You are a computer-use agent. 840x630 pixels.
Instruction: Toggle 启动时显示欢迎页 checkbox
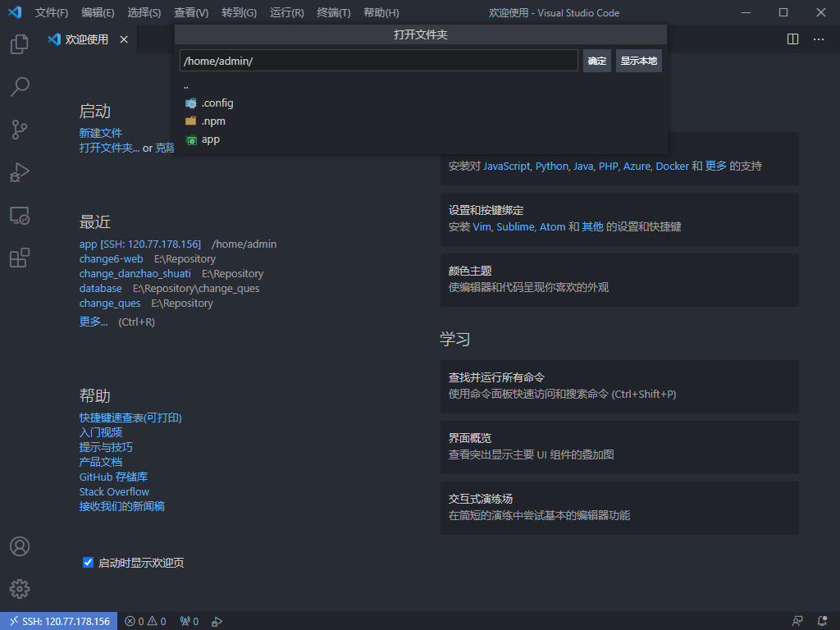[89, 563]
